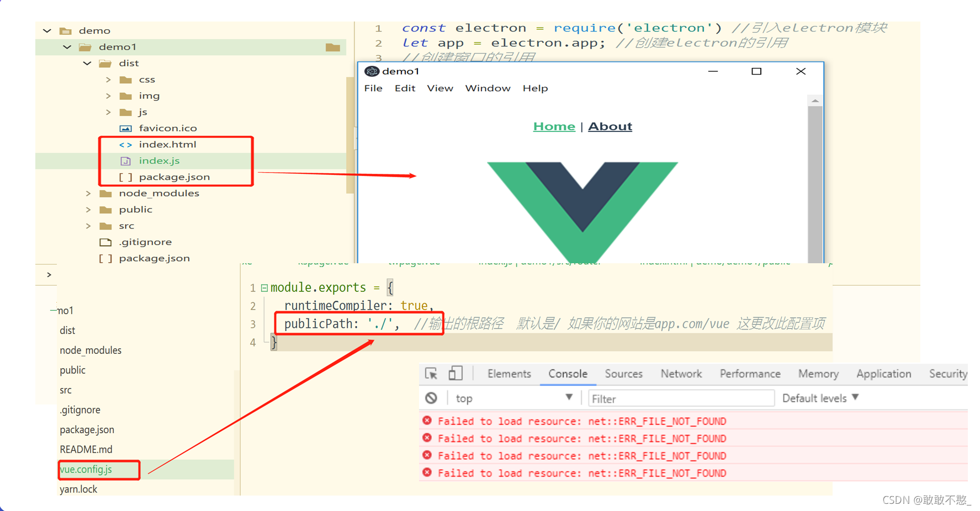The height and width of the screenshot is (511, 980).
Task: Click the publicPath line in the editor
Action: (554, 324)
